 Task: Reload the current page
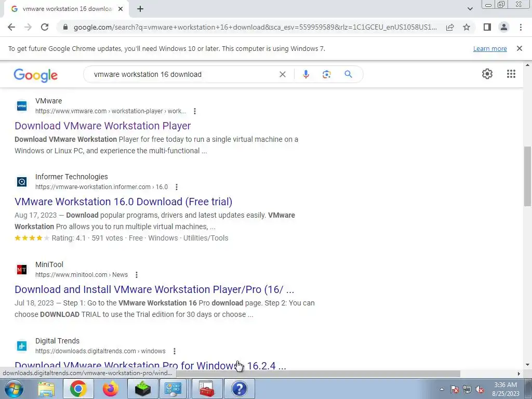pos(45,27)
